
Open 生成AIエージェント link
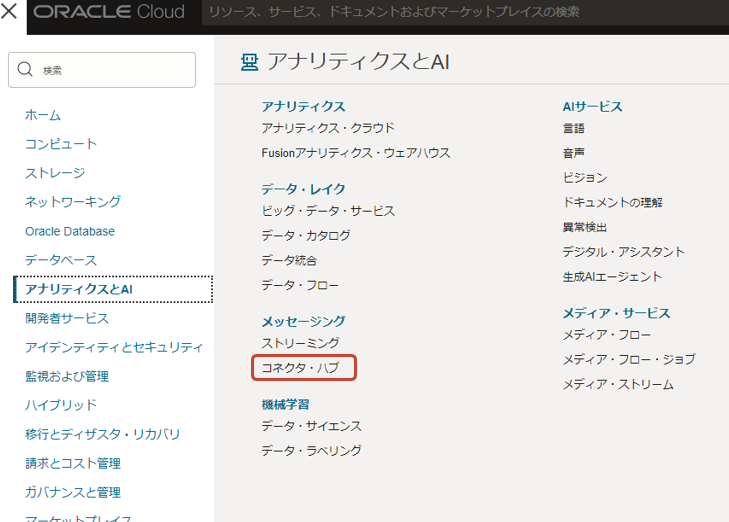[x=612, y=277]
